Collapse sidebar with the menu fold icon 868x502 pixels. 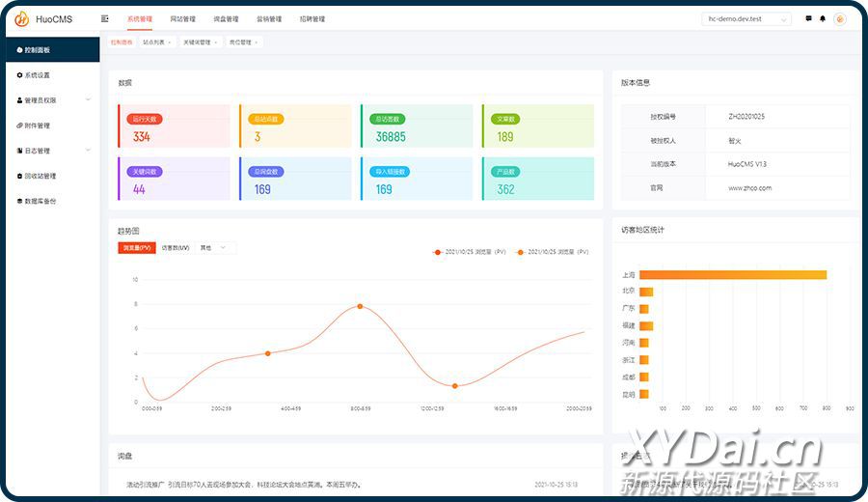(x=104, y=18)
